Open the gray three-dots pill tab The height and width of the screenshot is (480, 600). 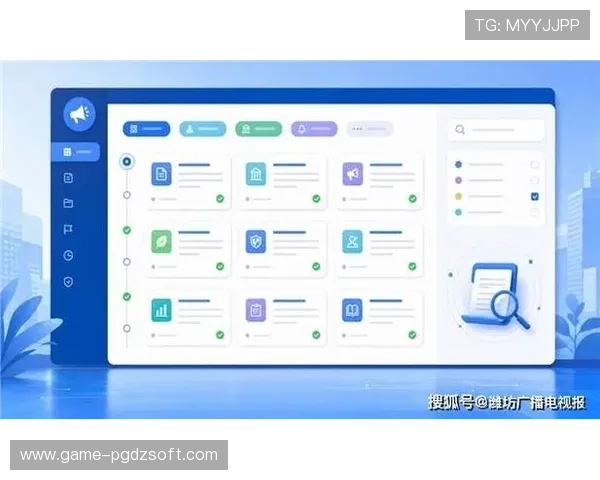(x=370, y=129)
